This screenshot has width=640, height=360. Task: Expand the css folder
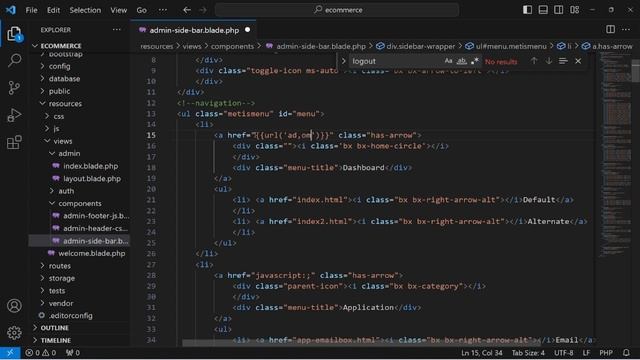pyautogui.click(x=58, y=116)
